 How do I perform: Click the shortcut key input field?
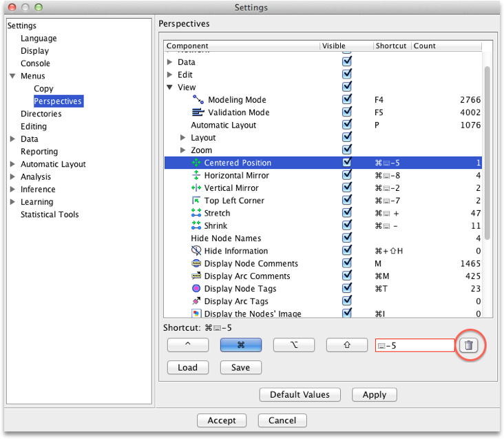tap(415, 345)
